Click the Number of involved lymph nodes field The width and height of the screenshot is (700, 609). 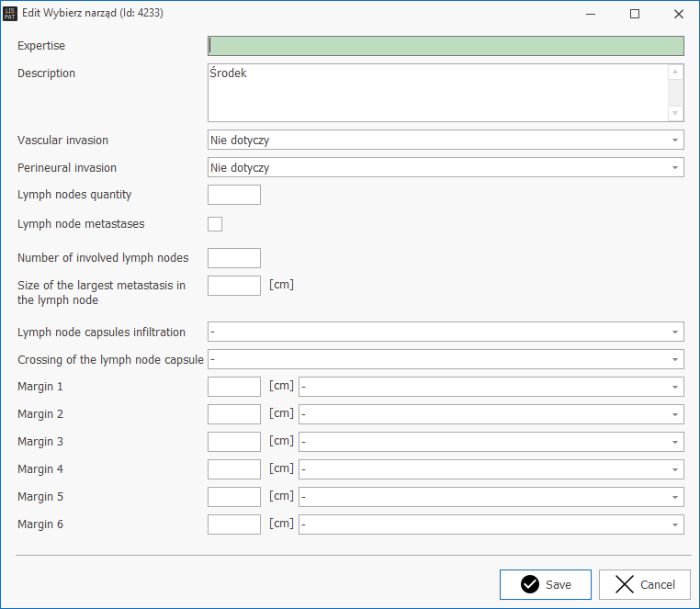click(x=234, y=258)
